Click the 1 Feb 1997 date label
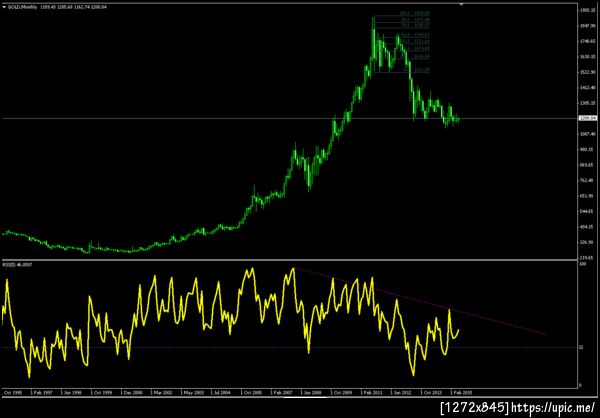The image size is (600, 418). (x=41, y=392)
